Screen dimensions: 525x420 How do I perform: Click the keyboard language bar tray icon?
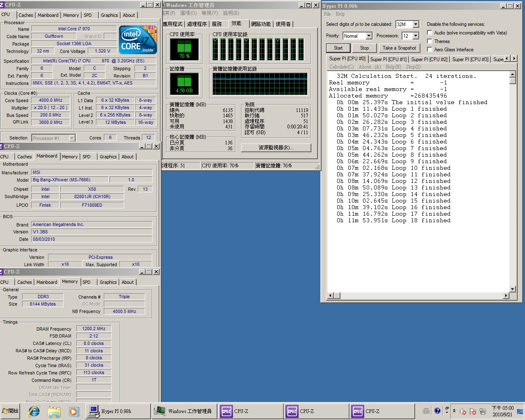426,411
